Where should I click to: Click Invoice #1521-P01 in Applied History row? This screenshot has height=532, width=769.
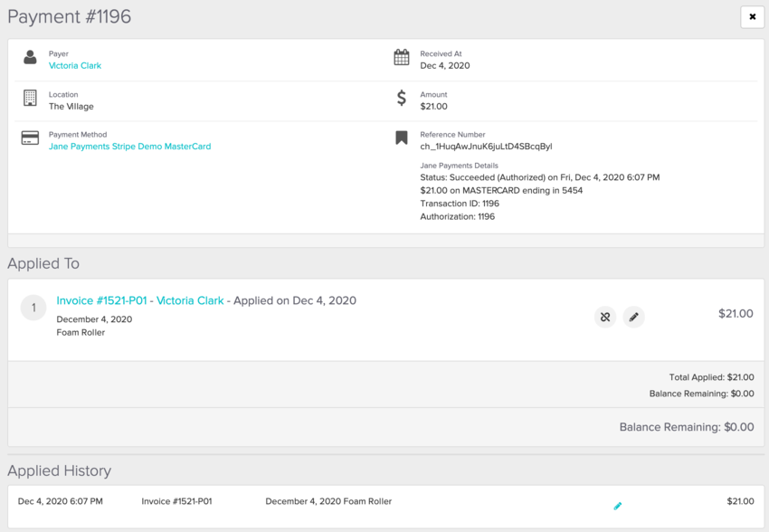[176, 501]
